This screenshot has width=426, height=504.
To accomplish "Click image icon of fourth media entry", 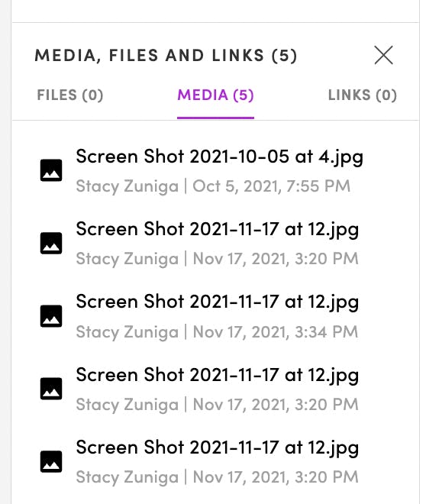I will (51, 389).
